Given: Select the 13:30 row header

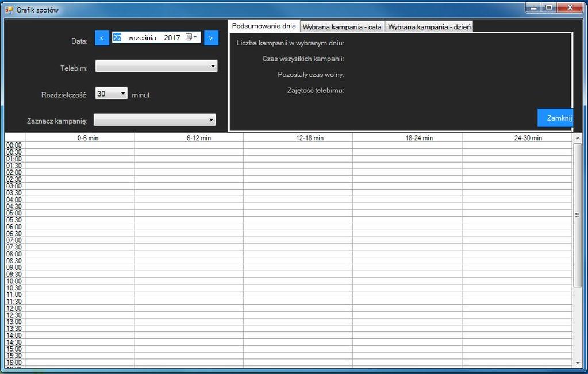Looking at the screenshot, I should click(15, 329).
